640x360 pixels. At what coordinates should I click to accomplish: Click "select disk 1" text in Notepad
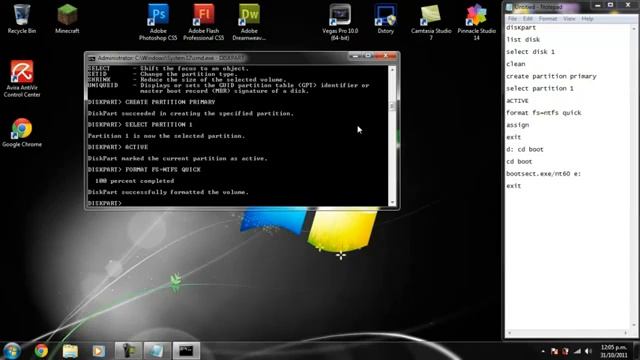[530, 52]
